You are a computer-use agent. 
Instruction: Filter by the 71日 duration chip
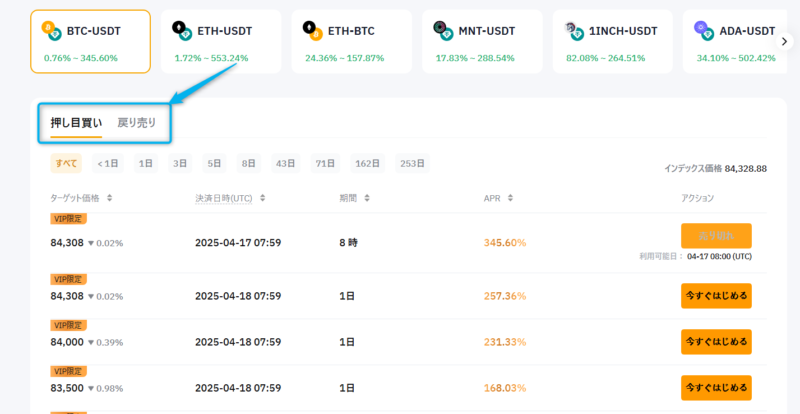(325, 163)
